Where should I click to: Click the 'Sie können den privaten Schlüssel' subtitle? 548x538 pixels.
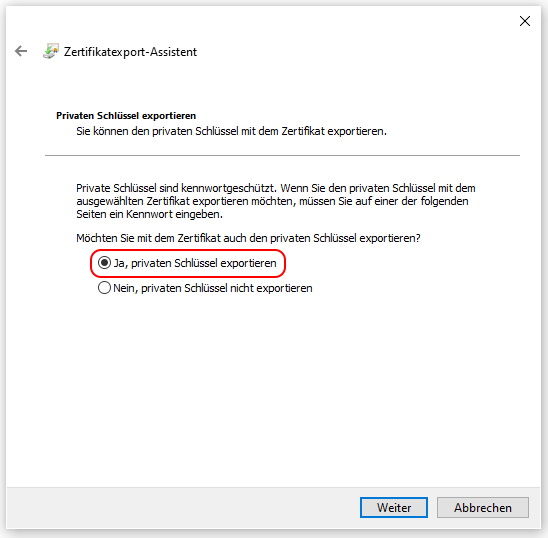point(231,131)
